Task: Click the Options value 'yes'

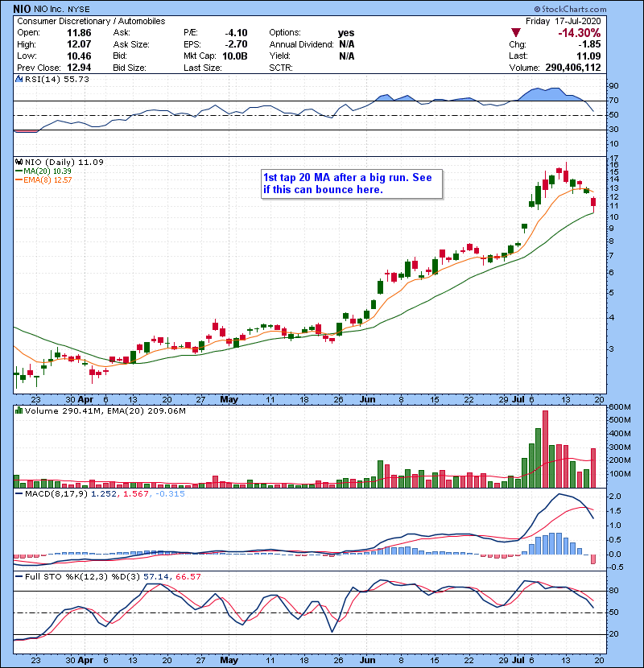Action: click(346, 33)
